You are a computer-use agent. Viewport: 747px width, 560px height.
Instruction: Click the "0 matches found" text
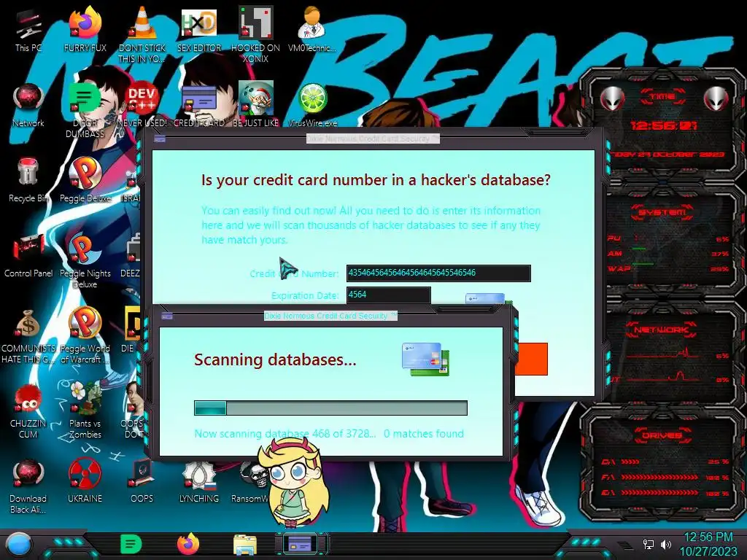tap(424, 434)
